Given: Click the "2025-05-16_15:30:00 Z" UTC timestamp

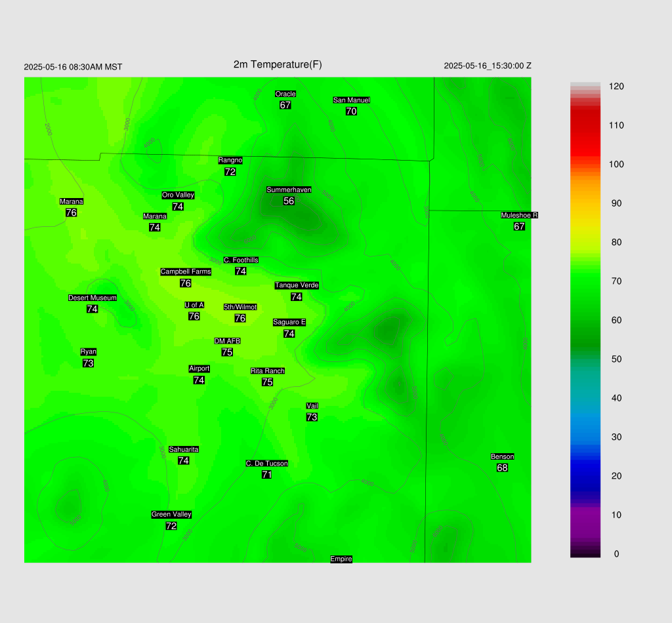Looking at the screenshot, I should pos(488,66).
